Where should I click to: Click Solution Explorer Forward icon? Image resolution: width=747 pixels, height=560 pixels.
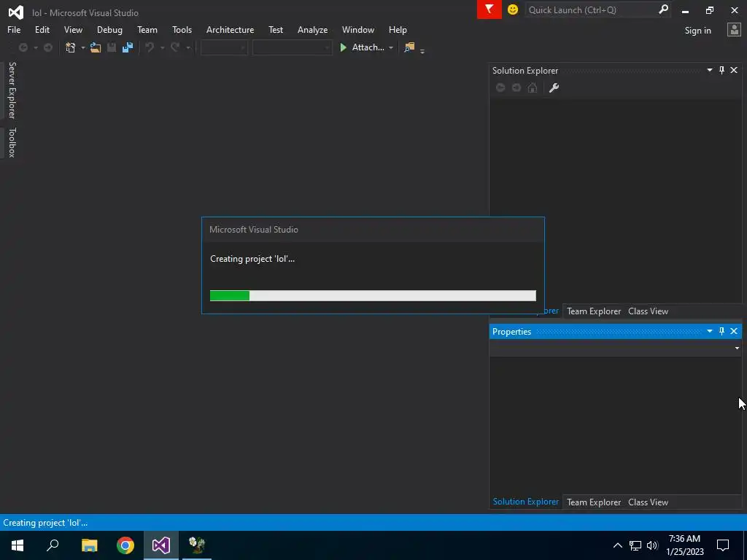click(x=516, y=87)
